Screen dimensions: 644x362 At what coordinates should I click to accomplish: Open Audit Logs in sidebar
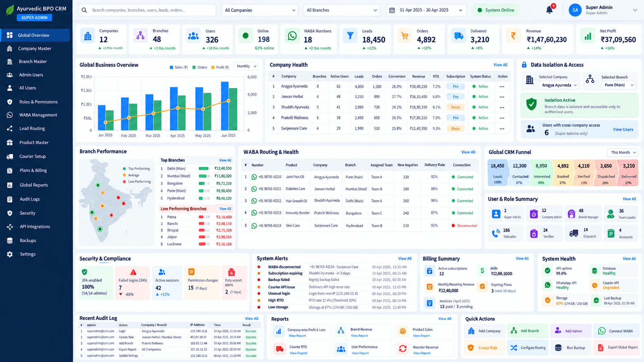click(x=35, y=199)
